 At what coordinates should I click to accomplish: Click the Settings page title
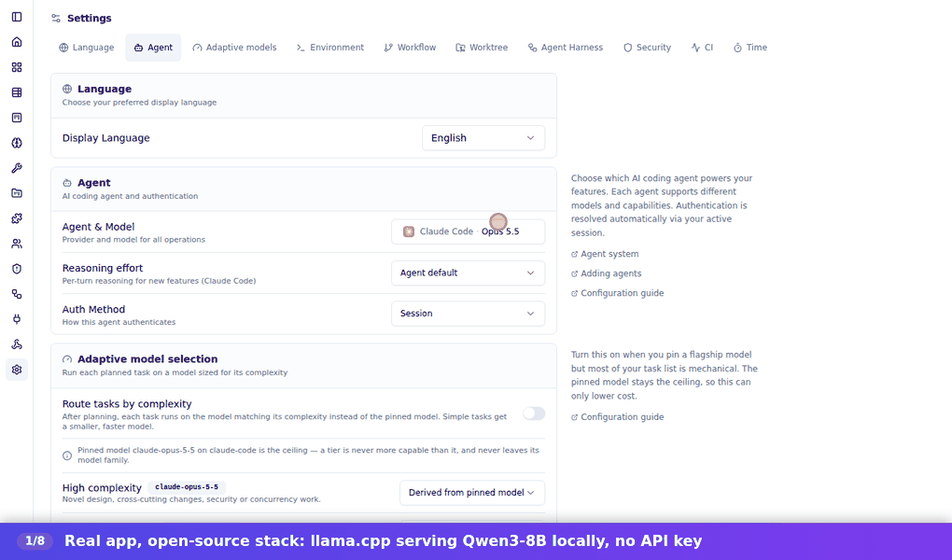point(90,19)
